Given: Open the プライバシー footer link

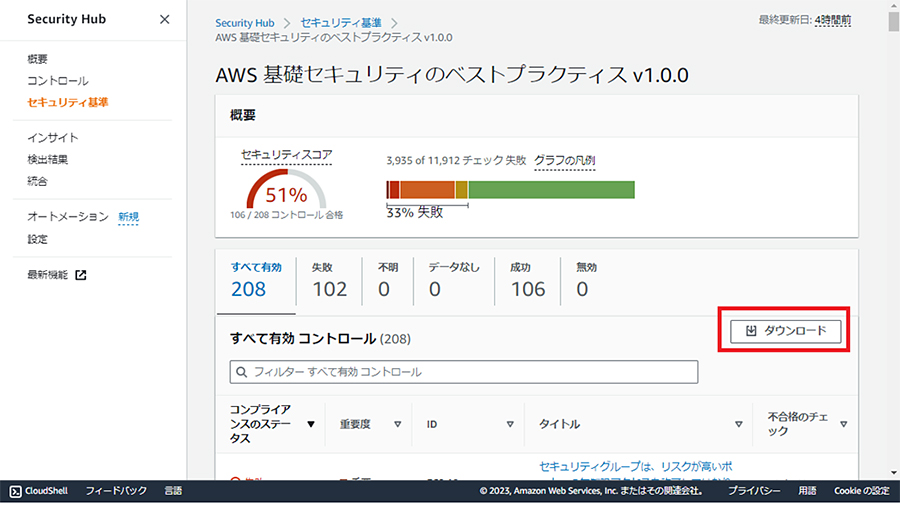Looking at the screenshot, I should 754,491.
